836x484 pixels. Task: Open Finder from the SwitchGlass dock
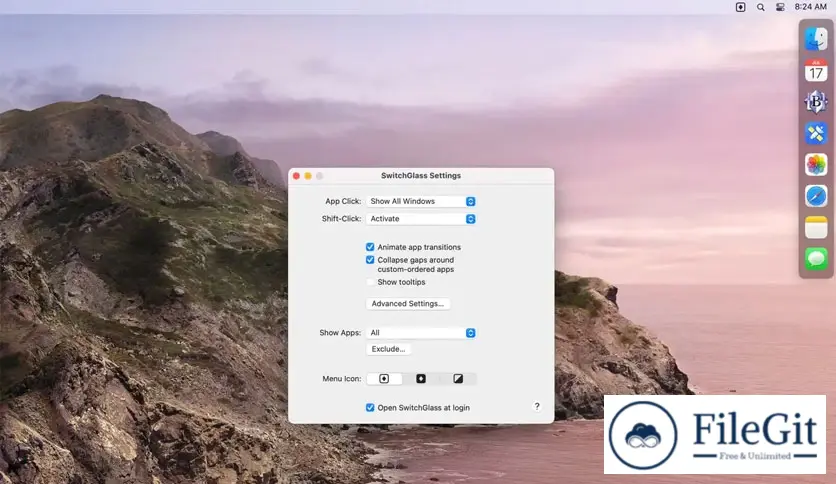click(x=816, y=38)
